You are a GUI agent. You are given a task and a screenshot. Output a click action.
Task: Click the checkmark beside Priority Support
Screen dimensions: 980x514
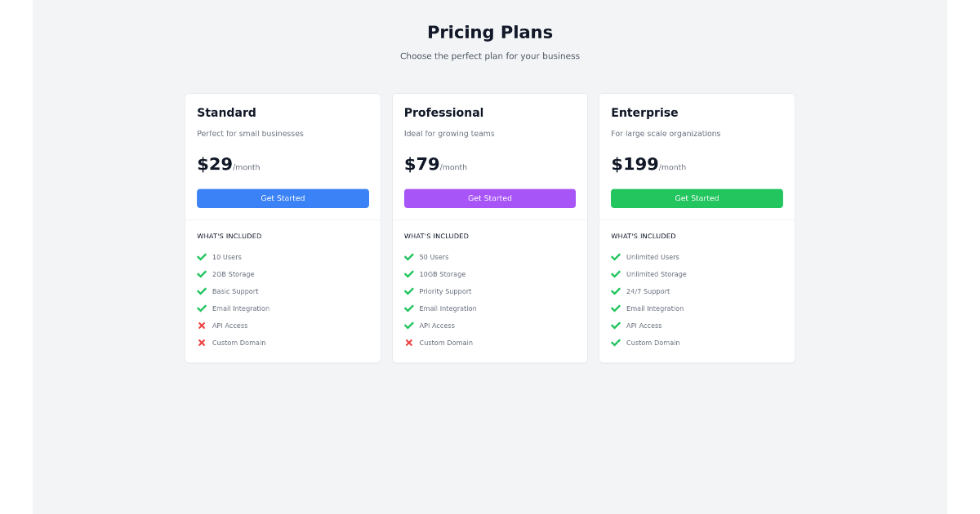click(x=409, y=291)
